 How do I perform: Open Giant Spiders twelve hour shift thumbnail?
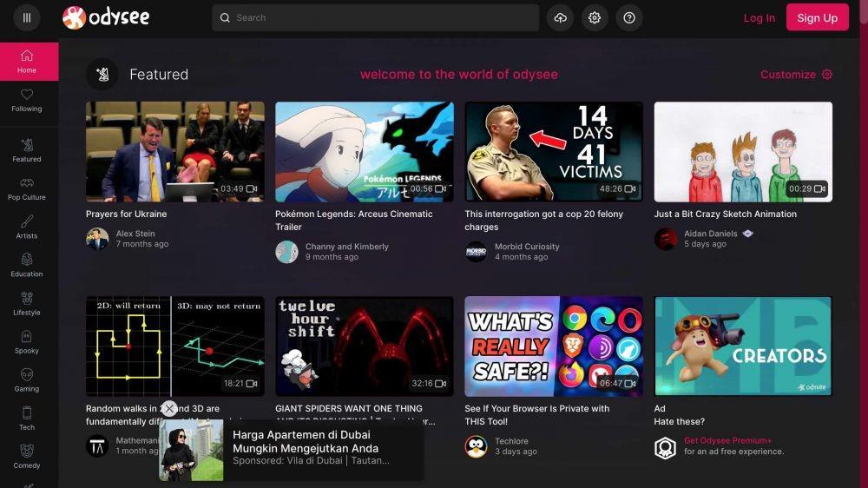pos(365,346)
